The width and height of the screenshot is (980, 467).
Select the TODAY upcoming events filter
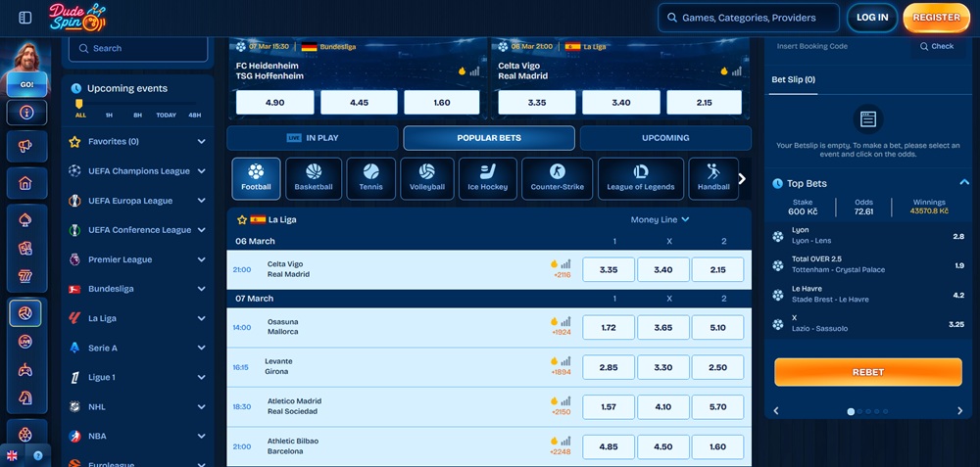click(x=166, y=115)
